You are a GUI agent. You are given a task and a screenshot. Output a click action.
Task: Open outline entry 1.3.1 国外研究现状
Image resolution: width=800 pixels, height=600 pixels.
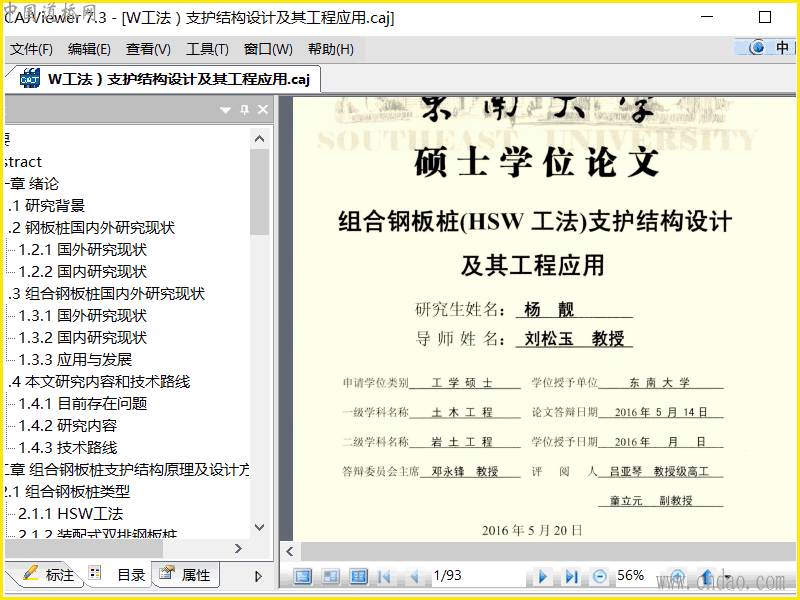click(x=83, y=315)
